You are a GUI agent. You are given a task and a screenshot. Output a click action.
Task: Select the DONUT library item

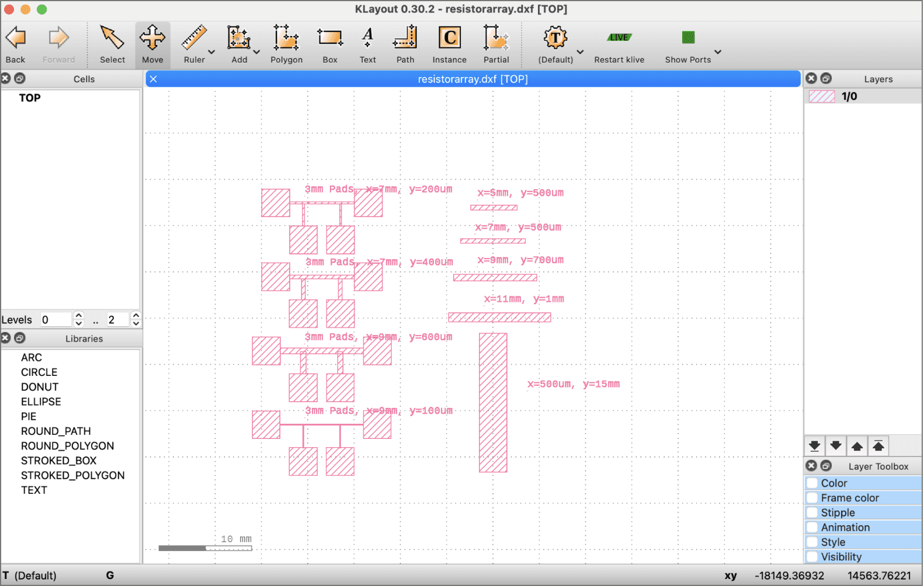(40, 387)
